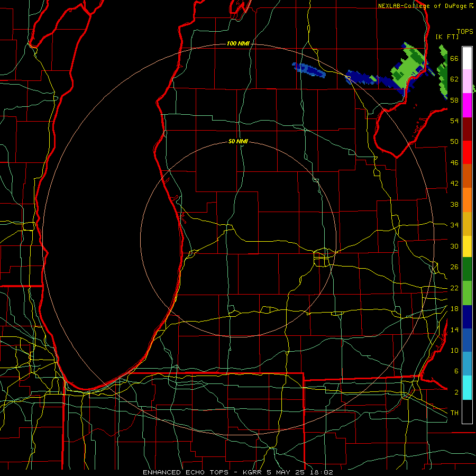Click the '46' legend value
The image size is (476, 476).
454,163
